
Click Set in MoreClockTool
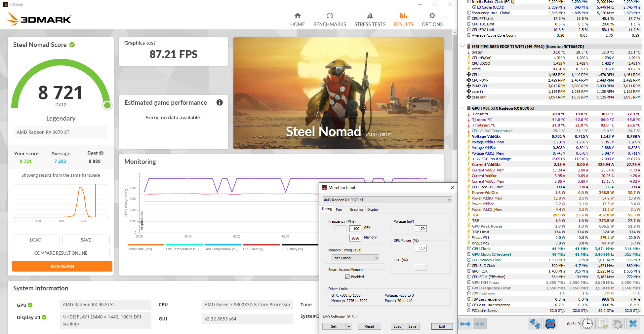point(334,326)
